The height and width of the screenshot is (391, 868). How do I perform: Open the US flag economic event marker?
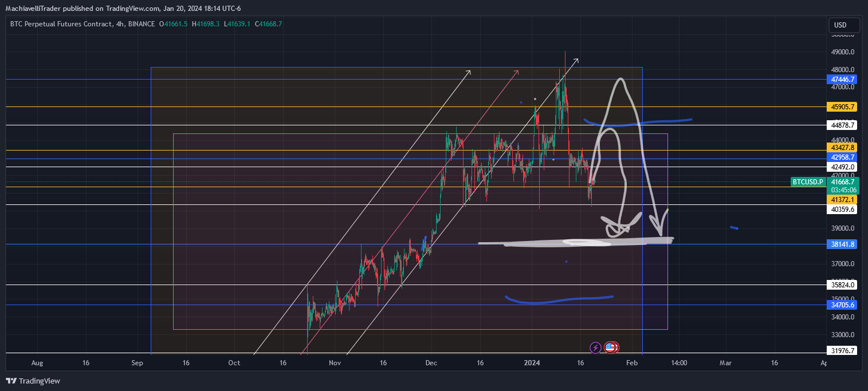tap(610, 347)
